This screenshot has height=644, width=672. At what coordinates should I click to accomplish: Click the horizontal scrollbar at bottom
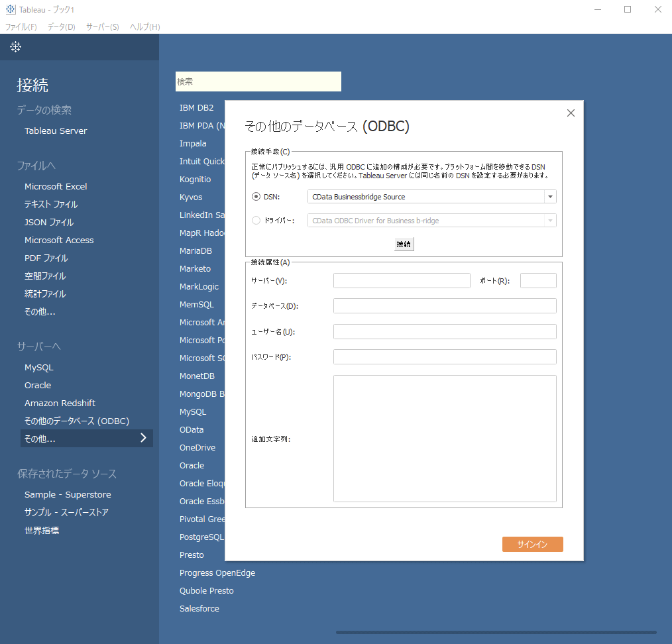click(x=496, y=632)
